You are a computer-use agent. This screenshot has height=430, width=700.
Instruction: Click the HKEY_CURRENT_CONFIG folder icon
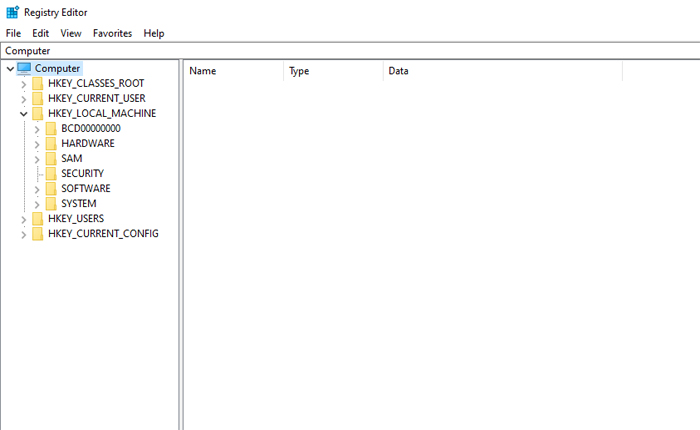pyautogui.click(x=38, y=234)
